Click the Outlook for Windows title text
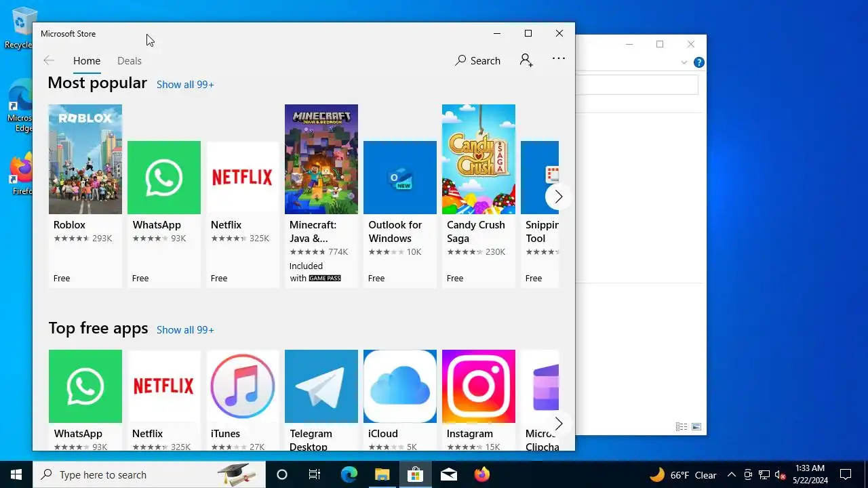Image resolution: width=868 pixels, height=488 pixels. (395, 232)
